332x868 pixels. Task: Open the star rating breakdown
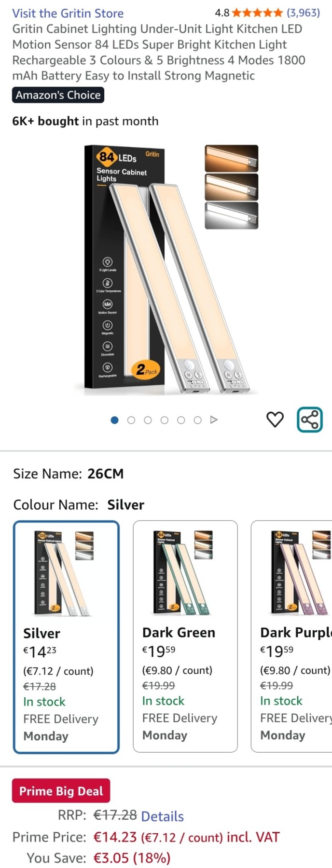click(257, 13)
